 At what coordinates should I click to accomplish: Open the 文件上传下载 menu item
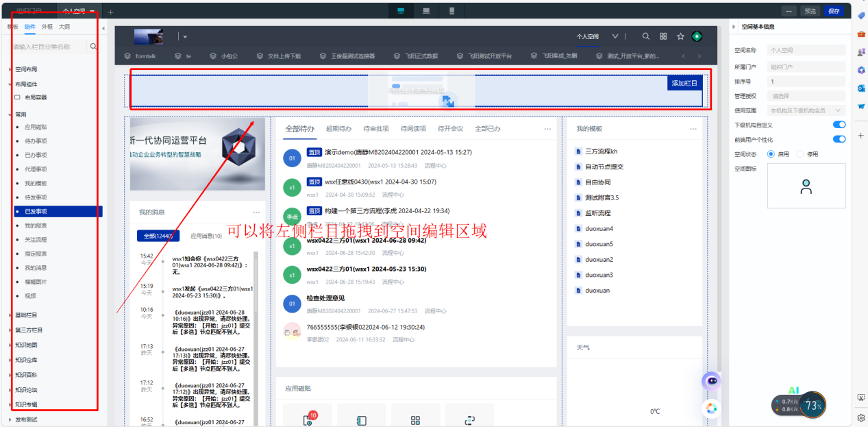pos(279,56)
